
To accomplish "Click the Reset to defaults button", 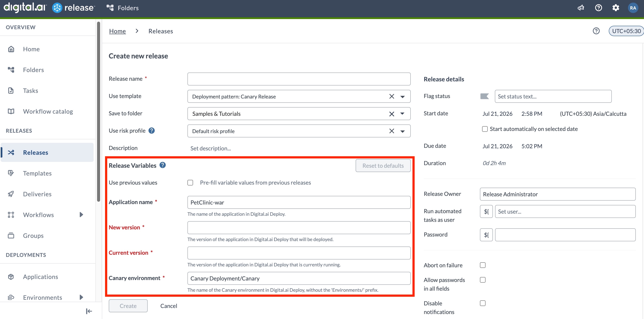I will pyautogui.click(x=383, y=166).
